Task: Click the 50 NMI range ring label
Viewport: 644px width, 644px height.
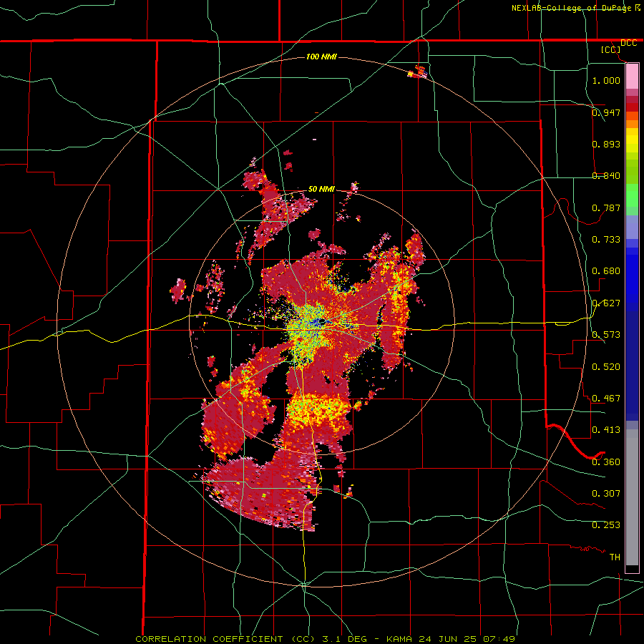Action: pos(321,189)
